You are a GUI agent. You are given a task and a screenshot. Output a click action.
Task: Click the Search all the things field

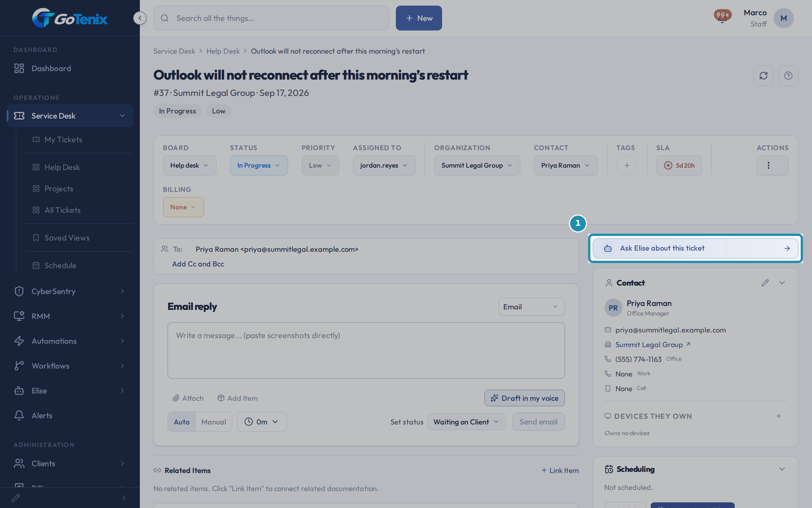[271, 18]
